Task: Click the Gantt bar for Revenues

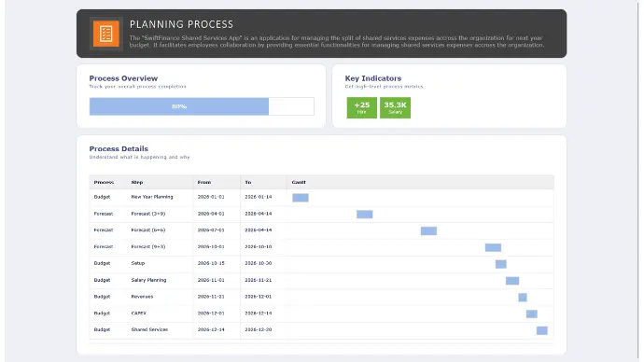Action: pyautogui.click(x=523, y=298)
